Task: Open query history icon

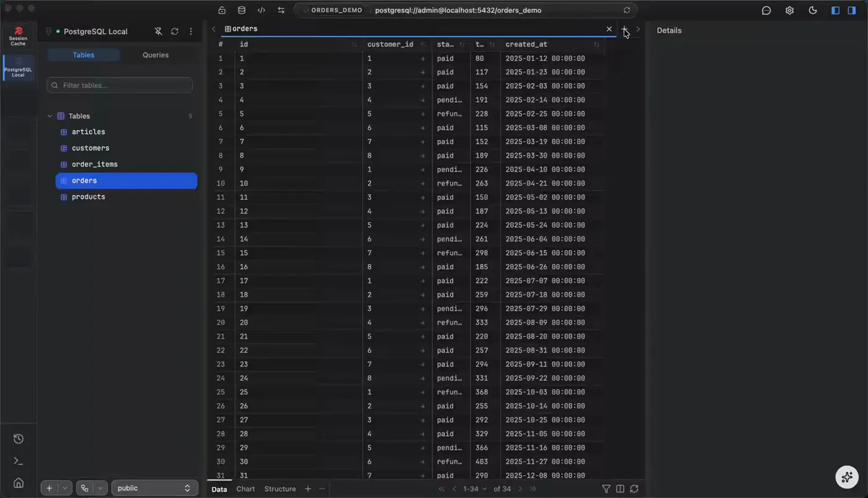Action: coord(19,439)
